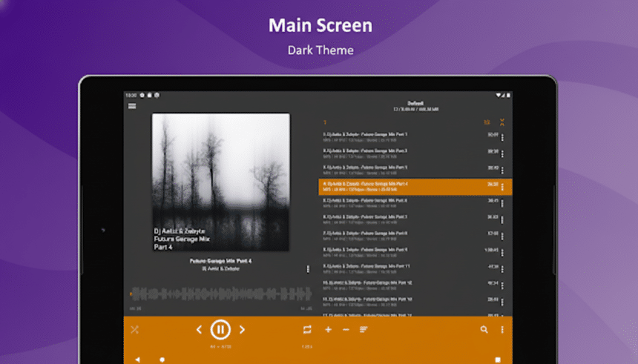Viewport: 638px width, 364px height.
Task: Click the grouping icon above the playlist
Action: [x=487, y=122]
